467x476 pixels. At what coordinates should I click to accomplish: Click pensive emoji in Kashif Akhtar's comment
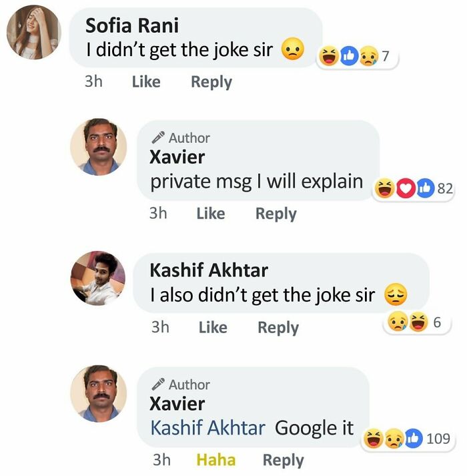[396, 294]
